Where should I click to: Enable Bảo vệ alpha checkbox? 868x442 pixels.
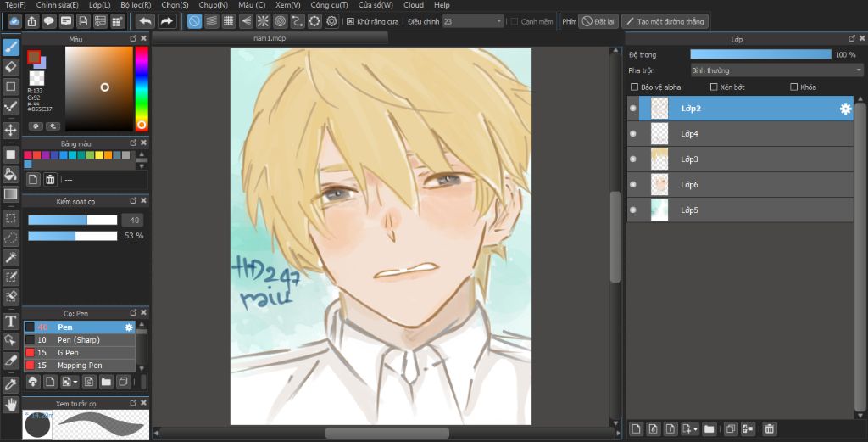tap(634, 87)
